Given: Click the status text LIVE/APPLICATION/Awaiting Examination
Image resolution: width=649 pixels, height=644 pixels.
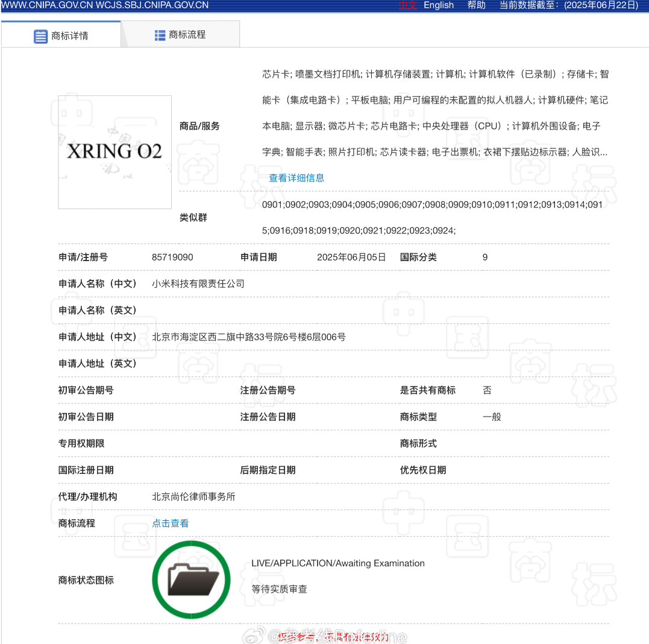Looking at the screenshot, I should coord(337,563).
